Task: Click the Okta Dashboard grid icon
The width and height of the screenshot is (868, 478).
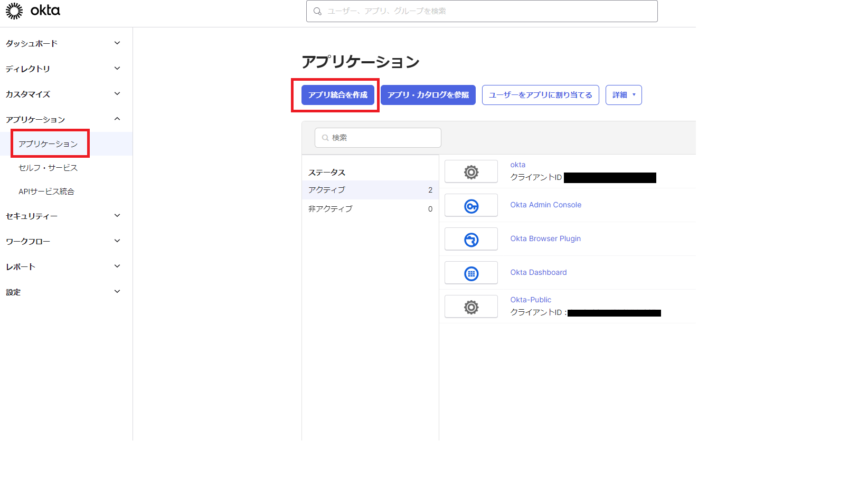Action: [471, 273]
